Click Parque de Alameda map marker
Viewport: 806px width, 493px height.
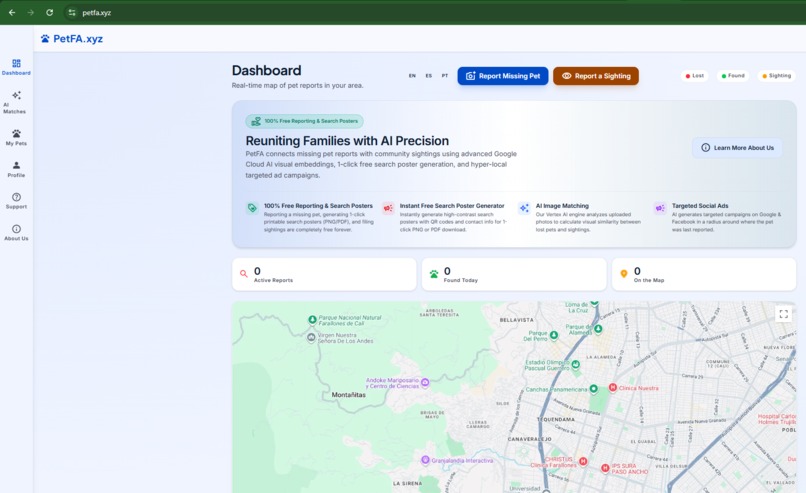tap(598, 328)
